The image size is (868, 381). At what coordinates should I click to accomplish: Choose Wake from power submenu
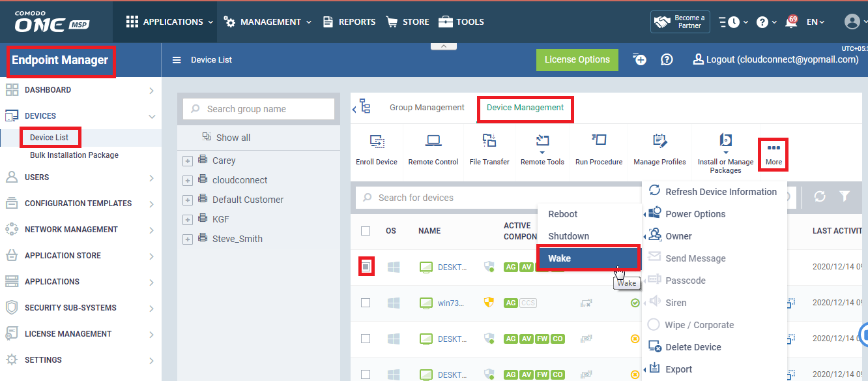(x=589, y=258)
